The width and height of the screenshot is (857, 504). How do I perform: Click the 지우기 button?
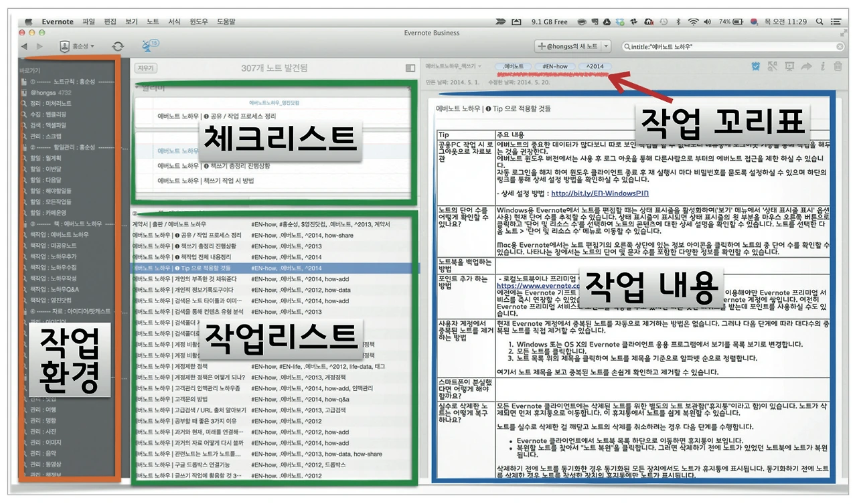pos(145,68)
